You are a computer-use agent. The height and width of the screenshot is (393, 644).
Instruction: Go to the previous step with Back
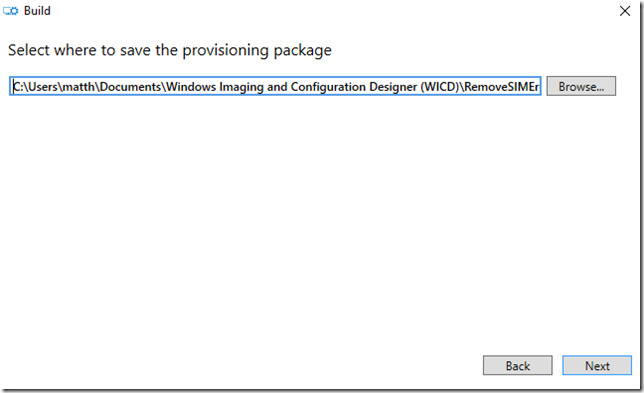tap(518, 365)
